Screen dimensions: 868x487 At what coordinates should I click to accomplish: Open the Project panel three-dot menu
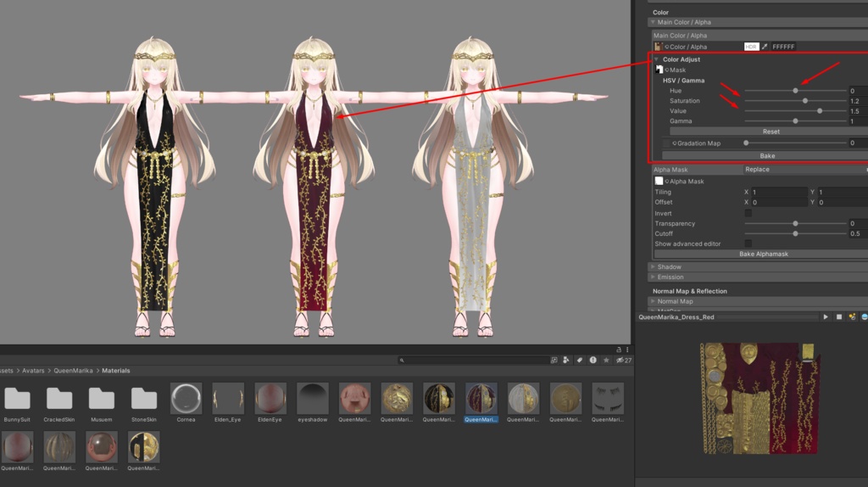(x=627, y=350)
